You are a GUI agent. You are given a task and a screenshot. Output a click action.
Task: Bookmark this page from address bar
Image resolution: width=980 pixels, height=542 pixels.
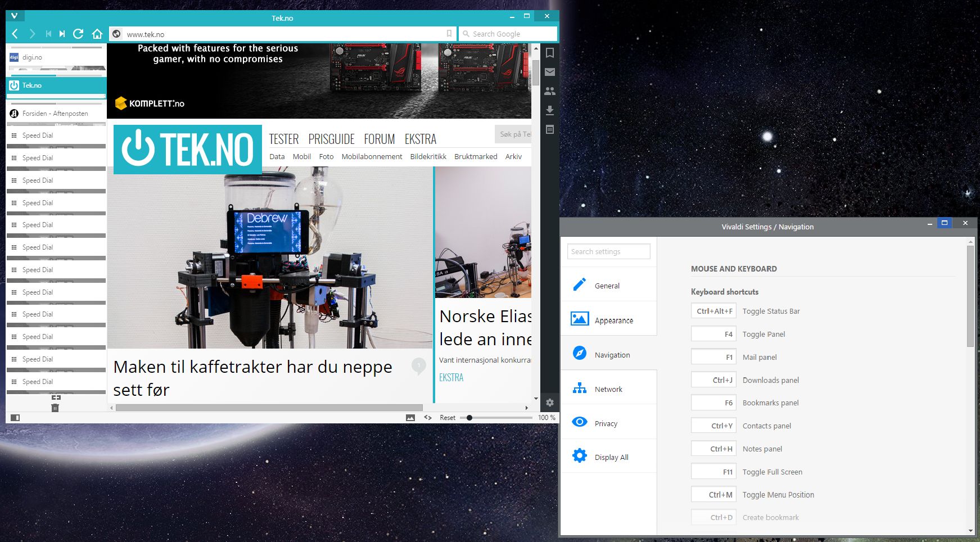pos(449,34)
